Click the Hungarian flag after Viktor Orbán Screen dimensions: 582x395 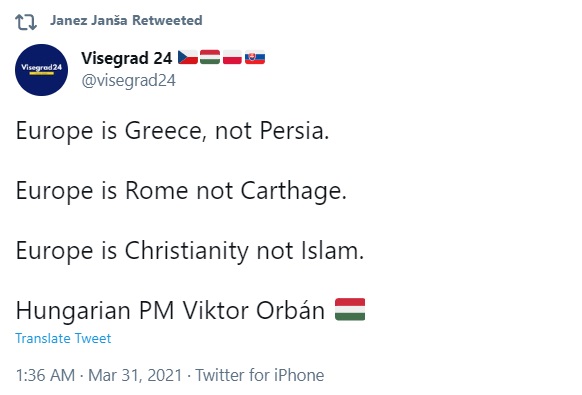click(350, 309)
